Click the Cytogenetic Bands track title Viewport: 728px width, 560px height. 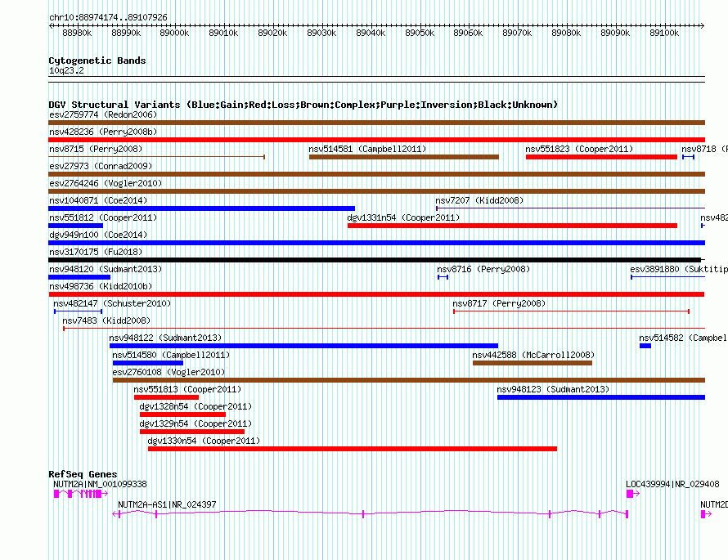click(x=97, y=60)
